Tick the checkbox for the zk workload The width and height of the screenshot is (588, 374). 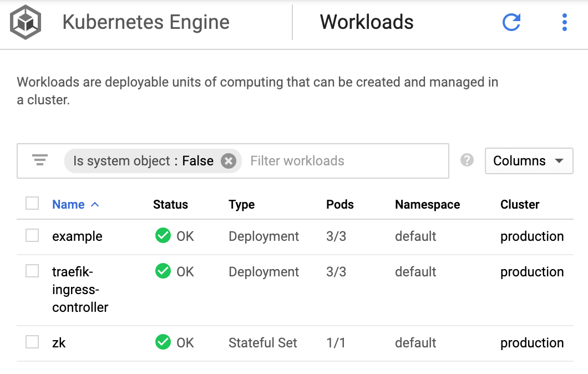32,342
